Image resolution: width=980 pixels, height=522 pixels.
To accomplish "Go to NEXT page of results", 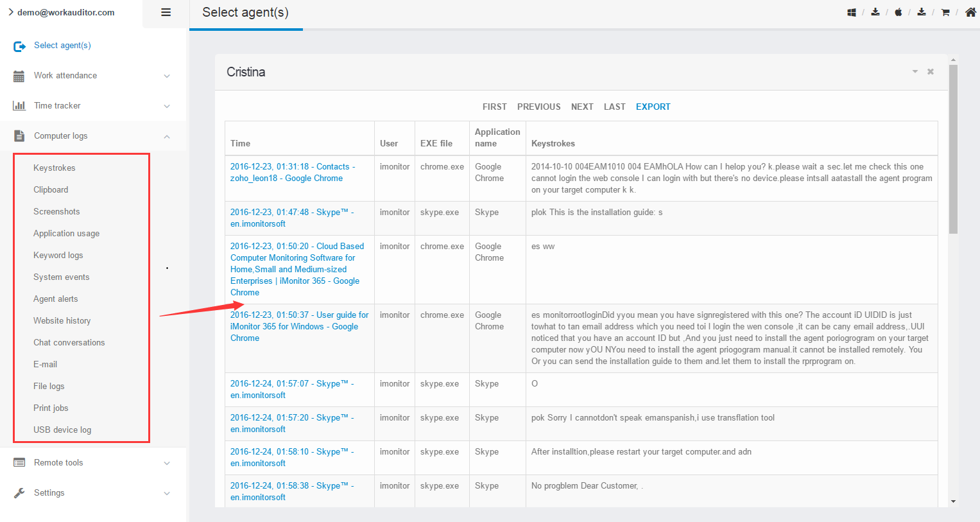I will 582,107.
